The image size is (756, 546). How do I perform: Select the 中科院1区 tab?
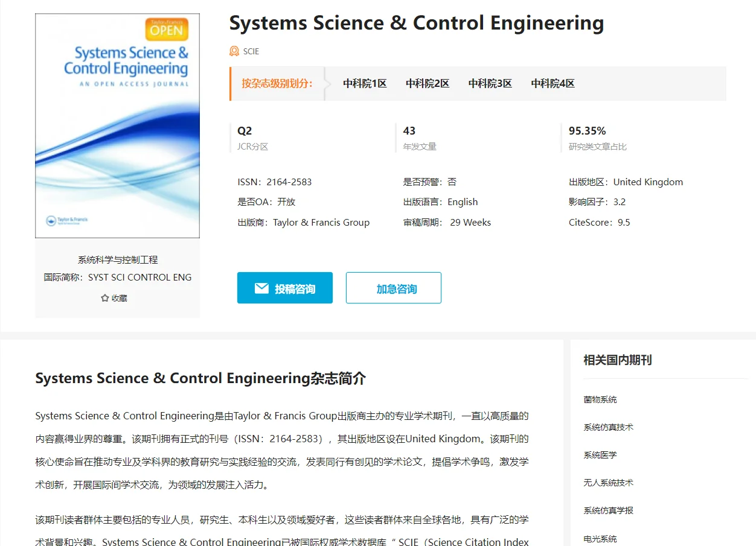point(365,83)
